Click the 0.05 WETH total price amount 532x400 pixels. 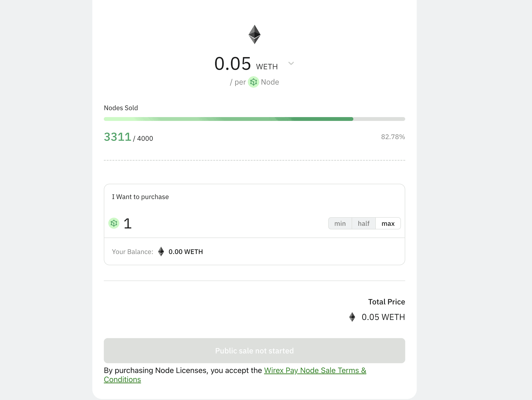pos(383,317)
